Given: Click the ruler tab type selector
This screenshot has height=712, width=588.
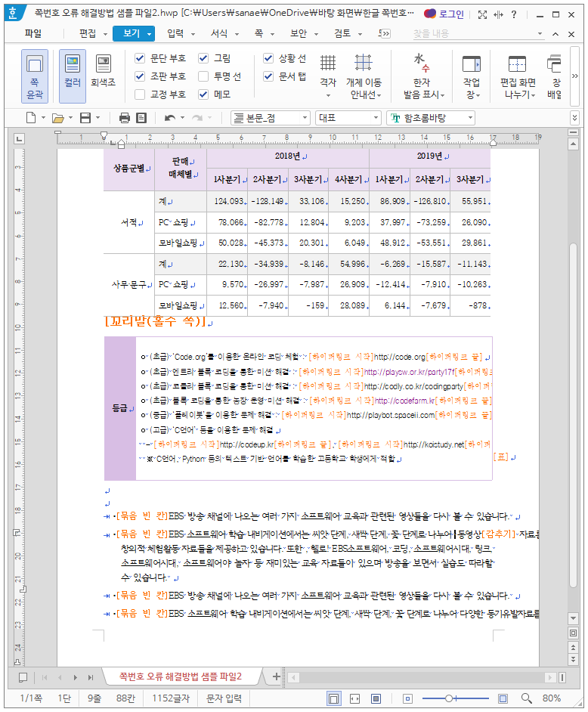Looking at the screenshot, I should [x=19, y=139].
